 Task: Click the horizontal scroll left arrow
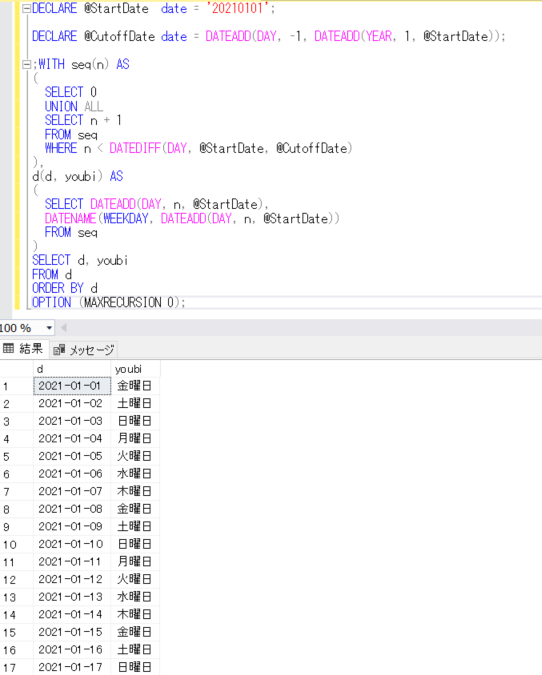64,328
